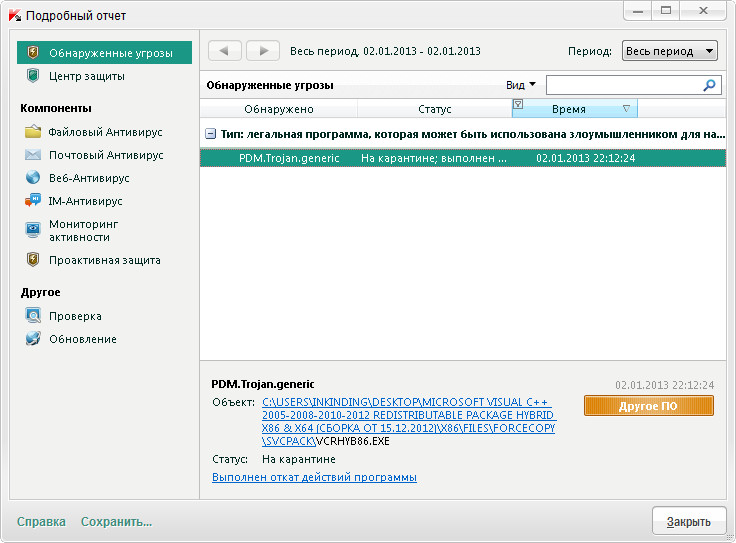The width and height of the screenshot is (736, 543).
Task: Click the search magnifier icon
Action: click(x=710, y=86)
